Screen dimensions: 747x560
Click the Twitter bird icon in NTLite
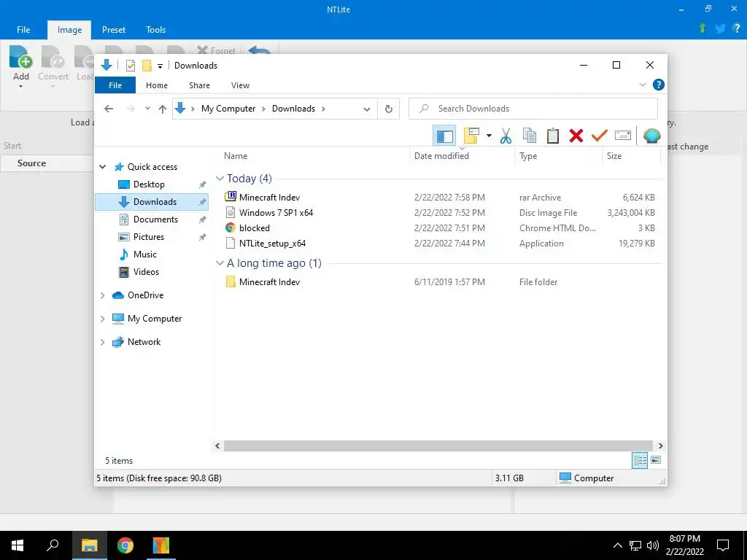coord(720,28)
